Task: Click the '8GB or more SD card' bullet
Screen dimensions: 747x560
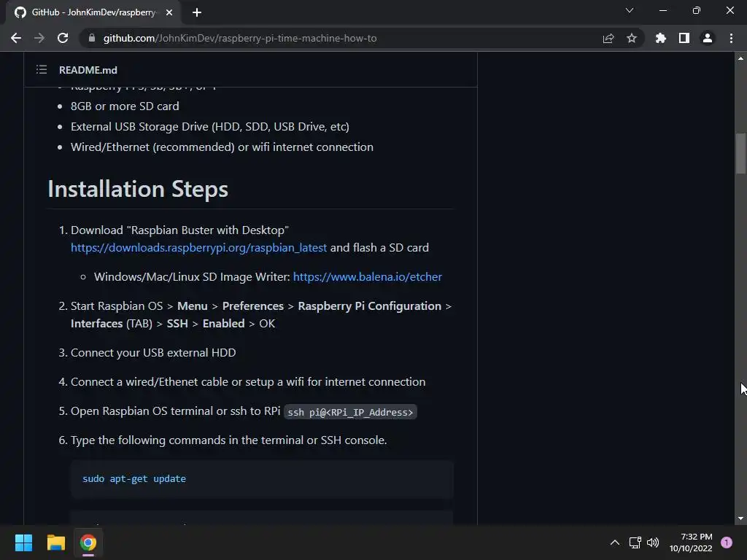Action: (125, 106)
